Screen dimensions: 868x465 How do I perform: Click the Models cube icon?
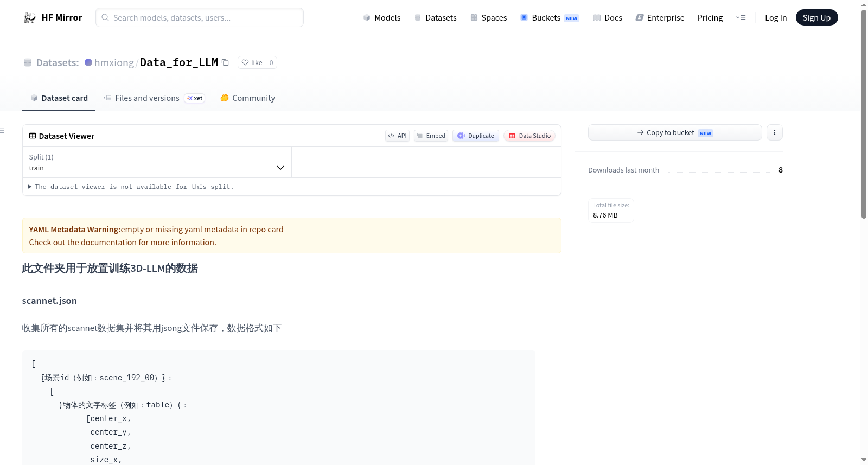pyautogui.click(x=367, y=18)
